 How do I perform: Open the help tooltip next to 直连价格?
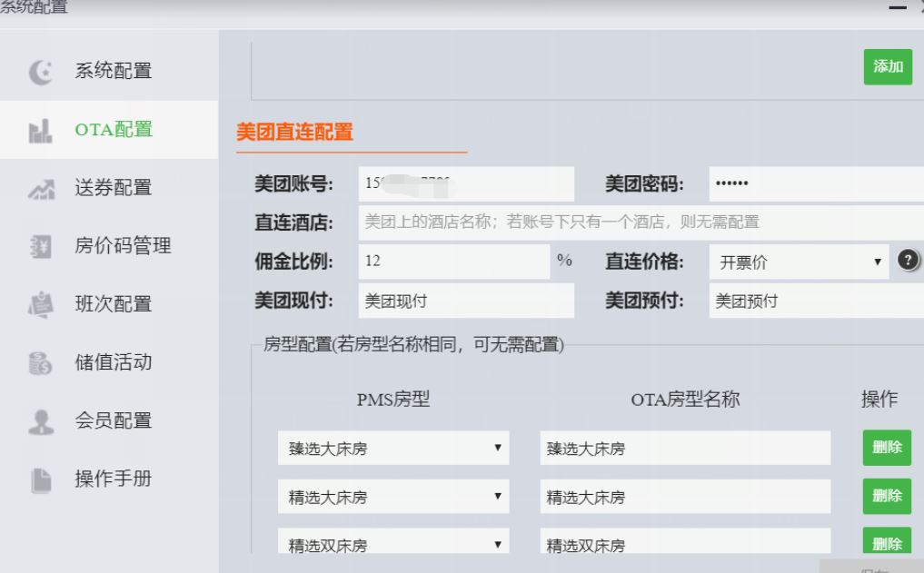click(x=907, y=260)
